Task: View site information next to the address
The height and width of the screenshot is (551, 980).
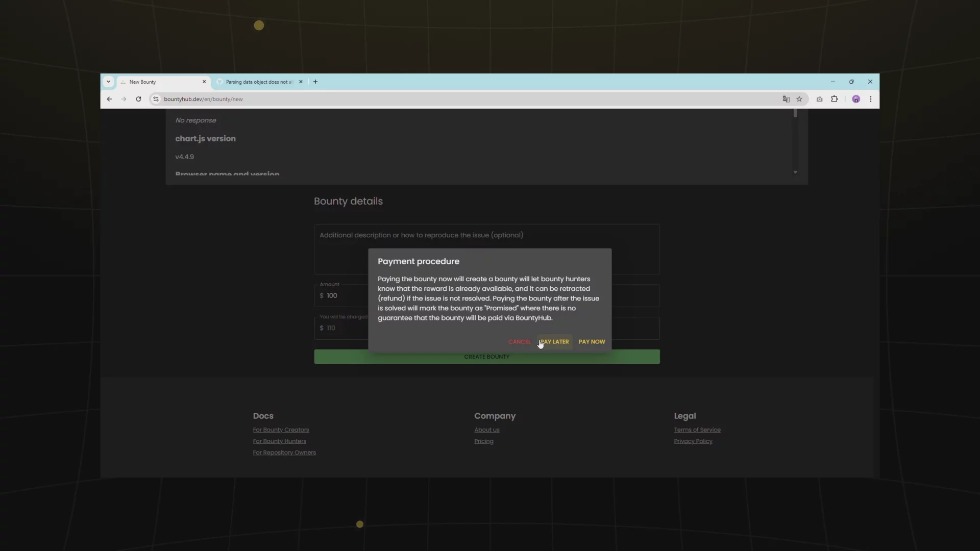Action: [x=156, y=99]
